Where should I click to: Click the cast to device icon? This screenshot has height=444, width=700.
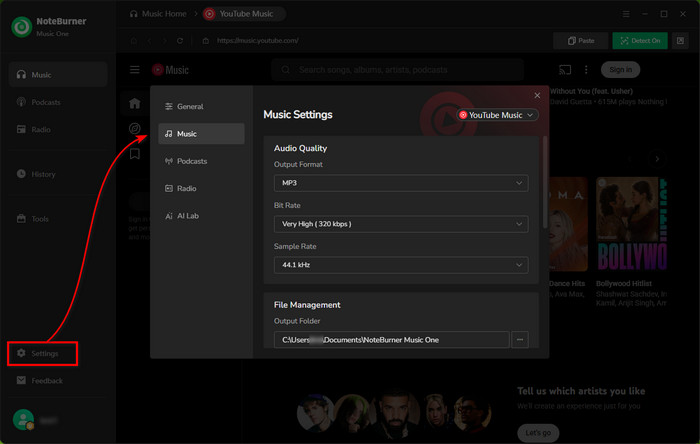[x=565, y=70]
